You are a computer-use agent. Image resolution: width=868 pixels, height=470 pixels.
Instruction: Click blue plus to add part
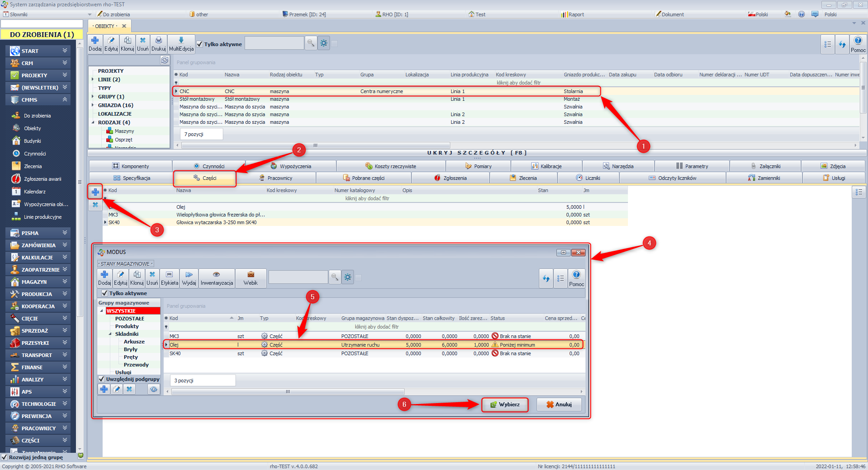click(x=95, y=192)
